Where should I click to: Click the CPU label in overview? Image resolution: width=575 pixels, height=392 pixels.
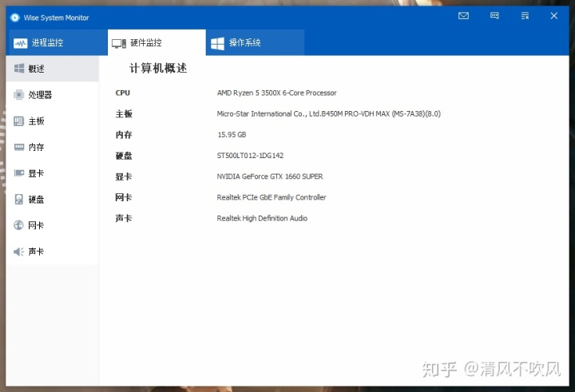(x=123, y=93)
